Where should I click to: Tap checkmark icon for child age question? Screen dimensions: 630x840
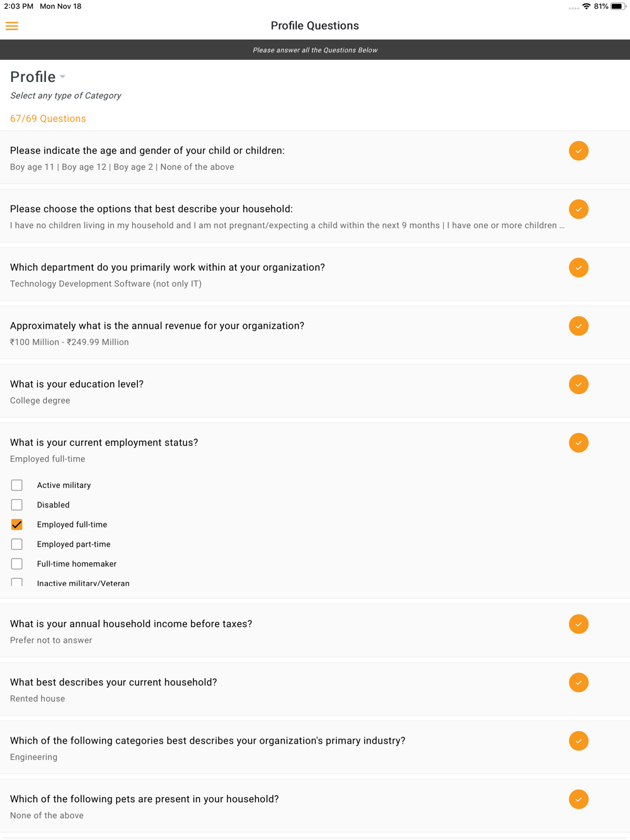click(x=578, y=151)
